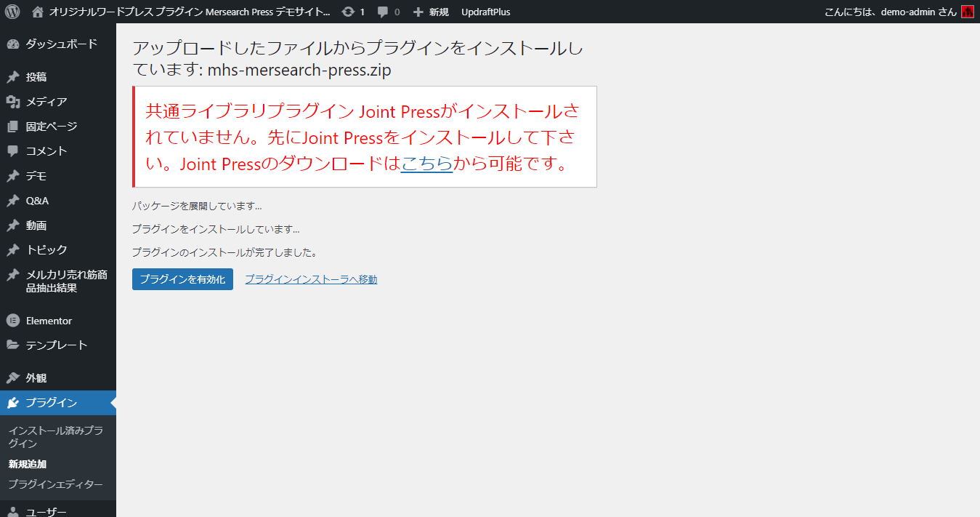Click the 固定ページ pages icon
Image resolution: width=980 pixels, height=517 pixels.
click(12, 127)
